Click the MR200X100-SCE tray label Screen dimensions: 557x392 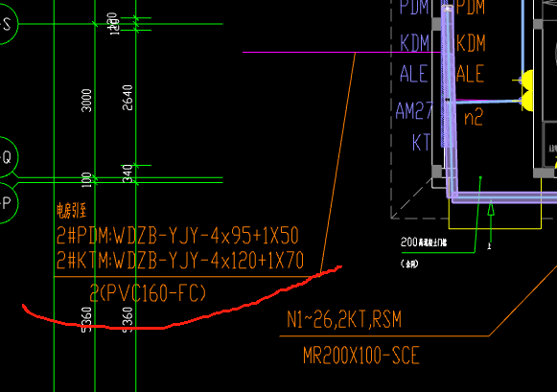[361, 356]
